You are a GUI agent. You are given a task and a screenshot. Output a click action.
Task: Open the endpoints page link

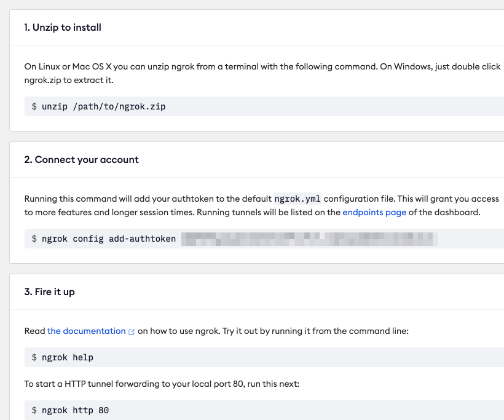coord(374,212)
